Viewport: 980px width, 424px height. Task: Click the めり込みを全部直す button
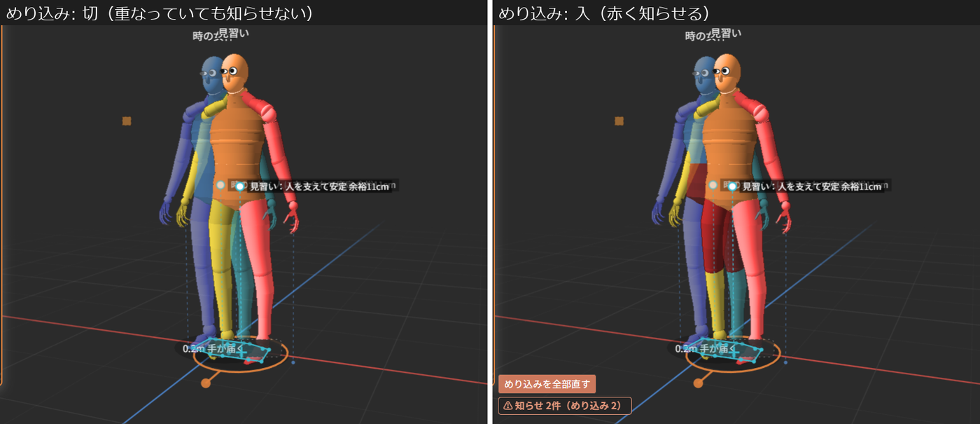(547, 384)
